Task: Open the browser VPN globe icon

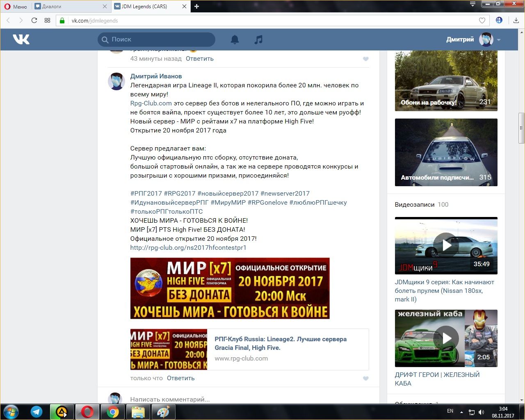Action: (x=499, y=20)
